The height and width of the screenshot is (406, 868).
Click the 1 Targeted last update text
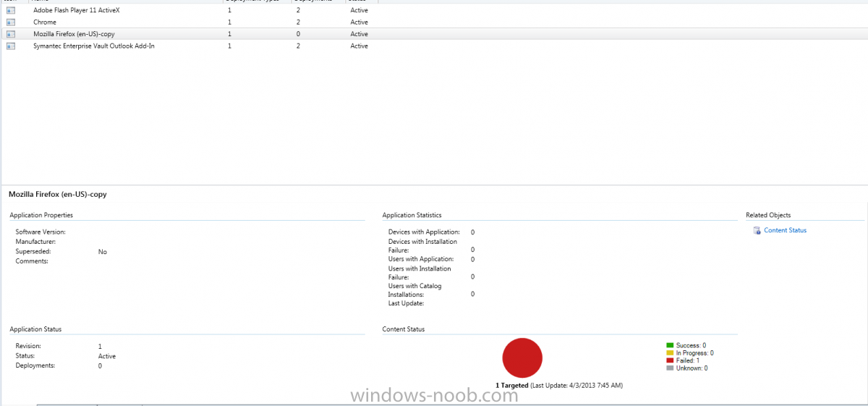click(559, 386)
